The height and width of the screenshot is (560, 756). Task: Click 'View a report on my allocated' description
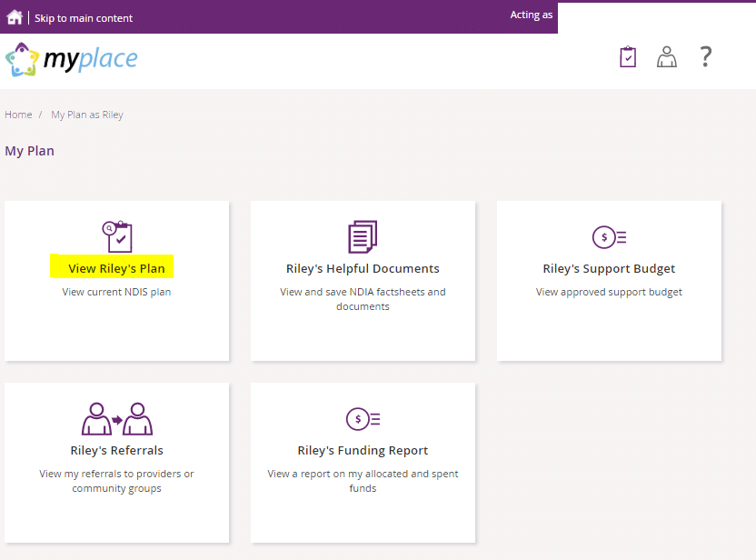click(x=363, y=481)
